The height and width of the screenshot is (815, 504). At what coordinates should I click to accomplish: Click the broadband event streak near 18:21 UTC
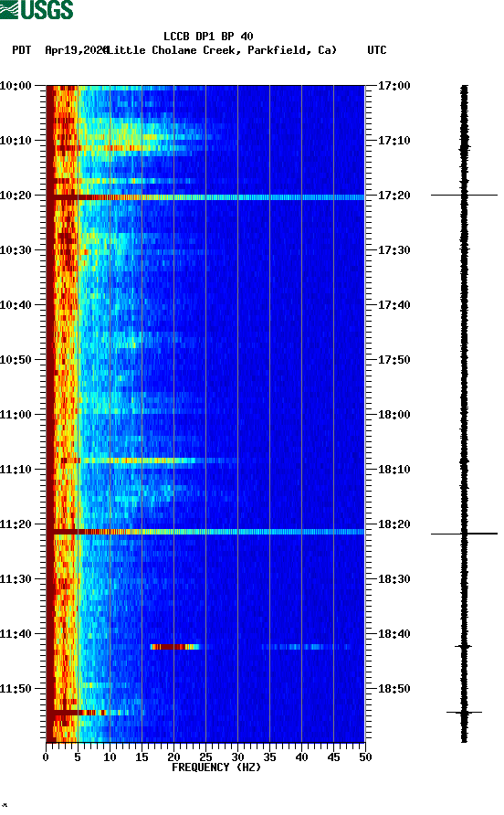click(x=205, y=532)
